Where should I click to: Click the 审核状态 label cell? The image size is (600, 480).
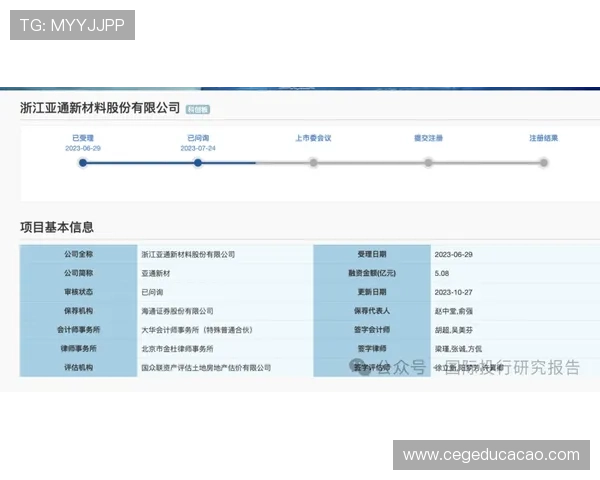pos(78,292)
